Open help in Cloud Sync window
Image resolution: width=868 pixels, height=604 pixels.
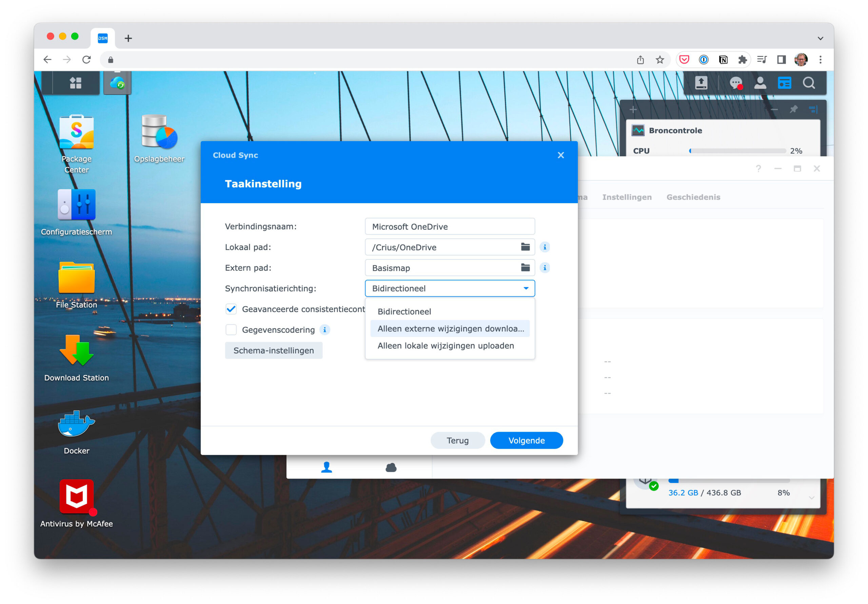click(x=758, y=169)
